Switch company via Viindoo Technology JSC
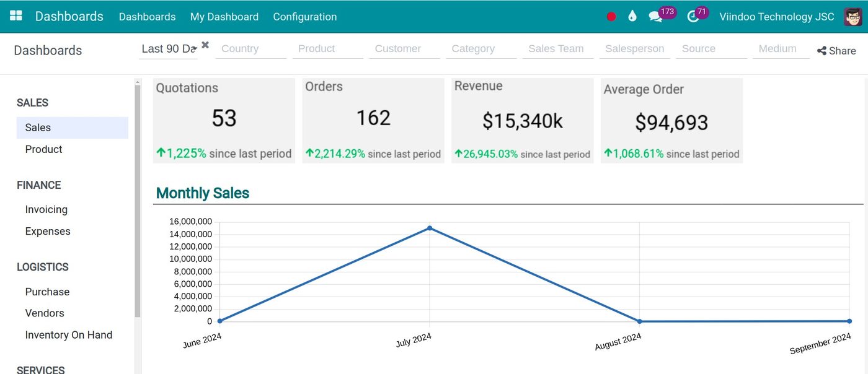Viewport: 868px width, 374px height. (777, 17)
